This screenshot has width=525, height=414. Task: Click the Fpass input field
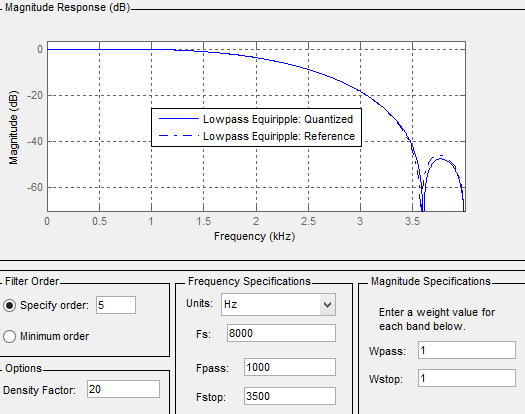[x=290, y=367]
